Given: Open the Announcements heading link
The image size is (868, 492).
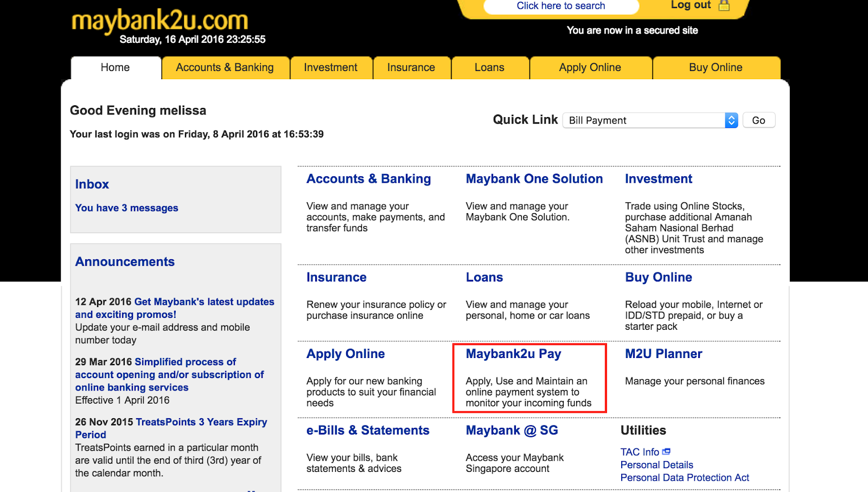Looking at the screenshot, I should 125,262.
